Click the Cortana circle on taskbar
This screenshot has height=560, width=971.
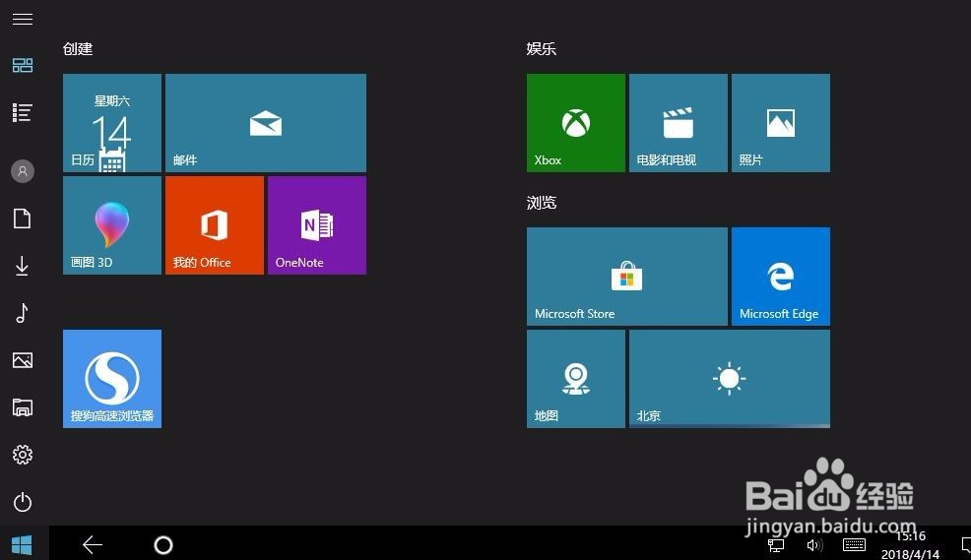[x=163, y=544]
